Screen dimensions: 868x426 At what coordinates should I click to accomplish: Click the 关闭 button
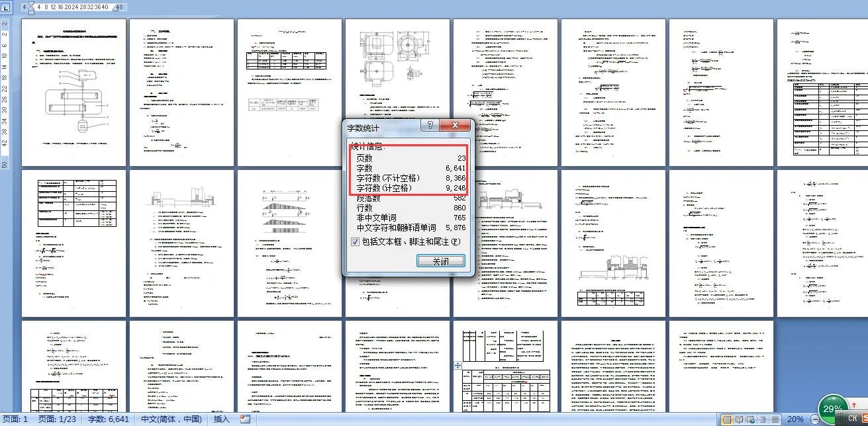[x=440, y=261]
